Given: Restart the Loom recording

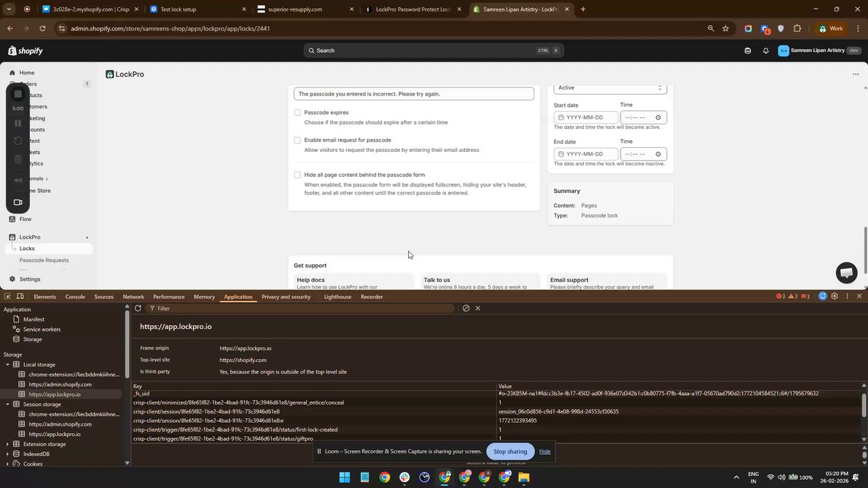Looking at the screenshot, I should pos(18,141).
